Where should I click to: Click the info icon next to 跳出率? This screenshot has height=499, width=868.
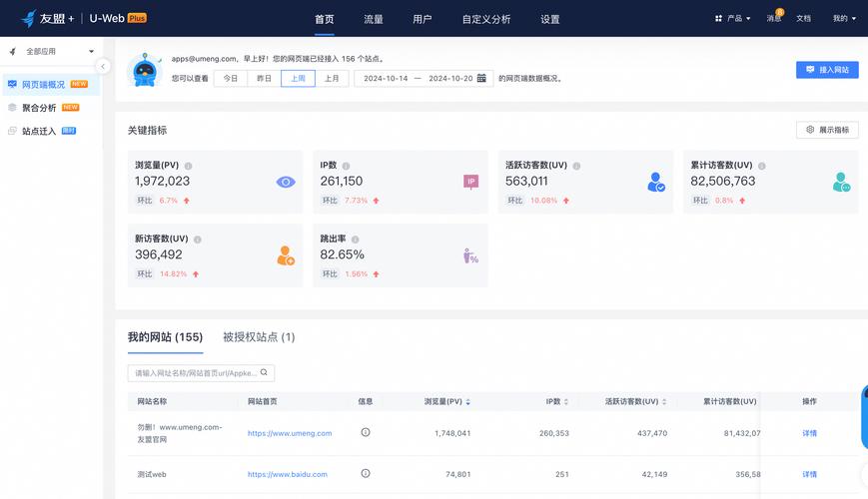[x=355, y=240]
